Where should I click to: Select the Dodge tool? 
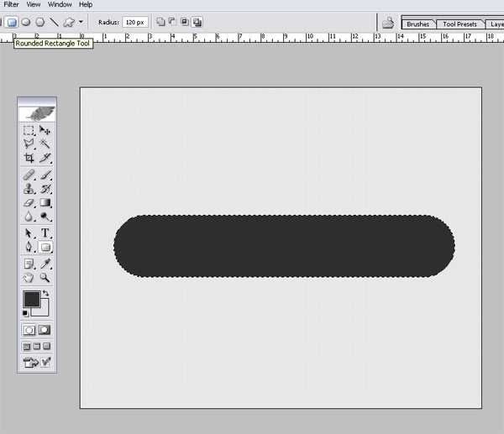pyautogui.click(x=45, y=217)
